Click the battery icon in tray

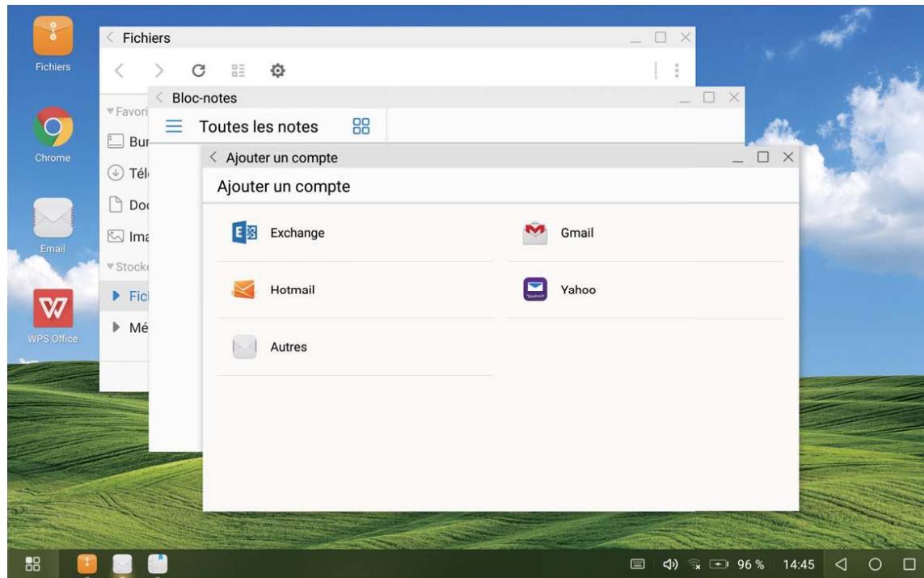[x=719, y=564]
